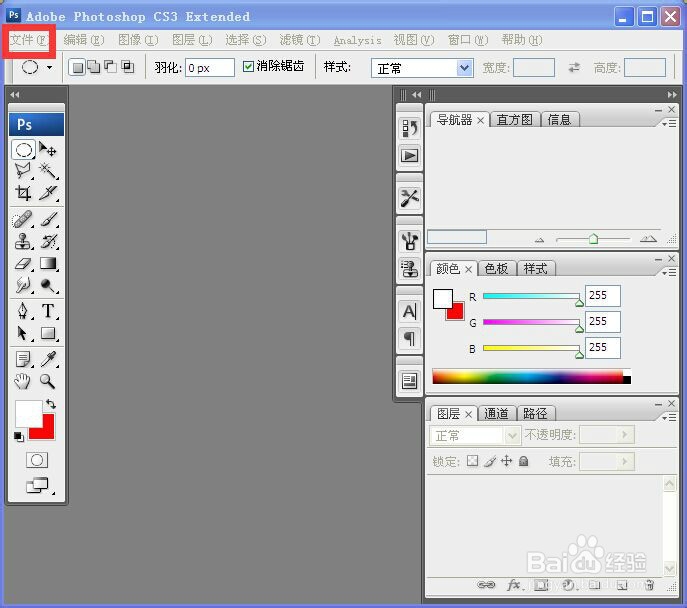Pick a color from the spectrum ramp
This screenshot has width=687, height=608.
[531, 377]
